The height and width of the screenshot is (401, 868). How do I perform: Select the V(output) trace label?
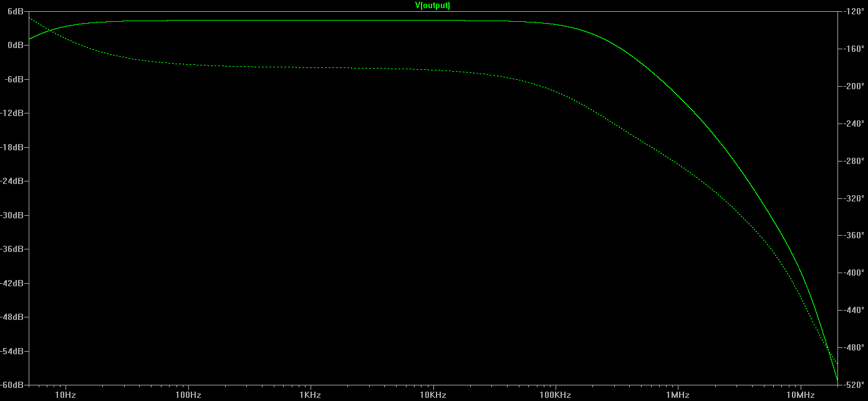[433, 5]
